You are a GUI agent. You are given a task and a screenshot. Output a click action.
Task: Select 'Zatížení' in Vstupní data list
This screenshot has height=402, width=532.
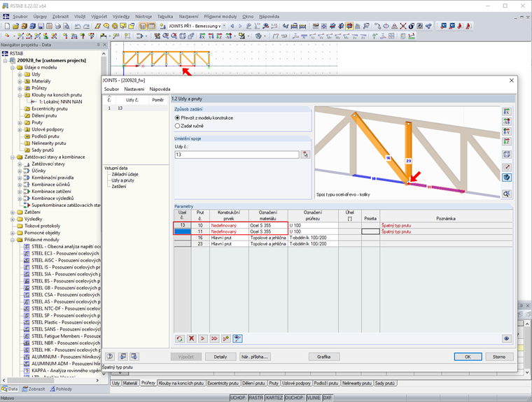119,187
